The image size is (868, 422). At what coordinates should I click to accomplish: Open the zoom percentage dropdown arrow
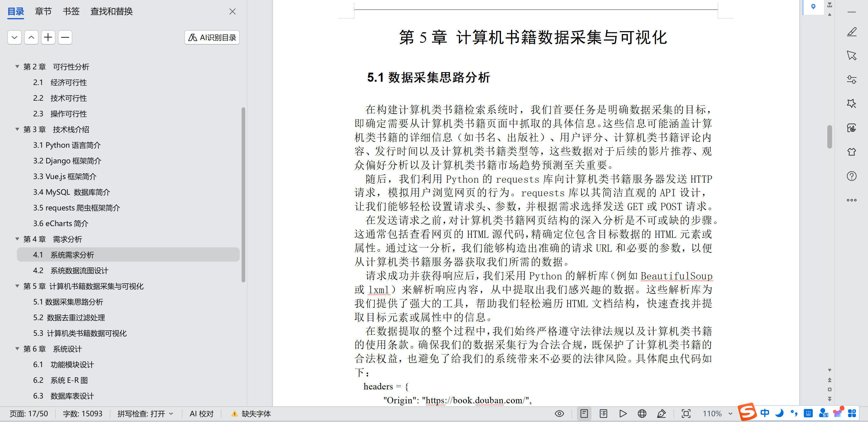pos(730,414)
